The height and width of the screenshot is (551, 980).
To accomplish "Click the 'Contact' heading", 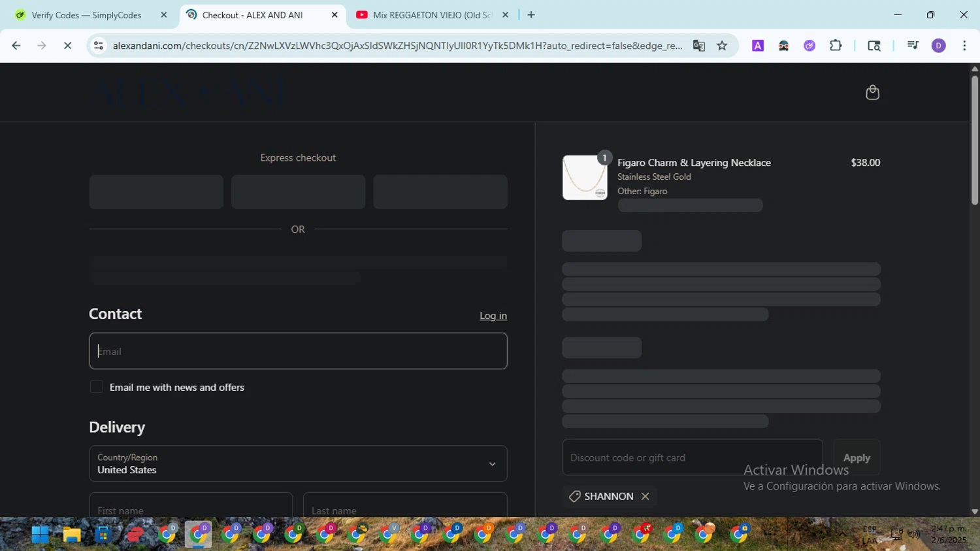I will pyautogui.click(x=115, y=314).
